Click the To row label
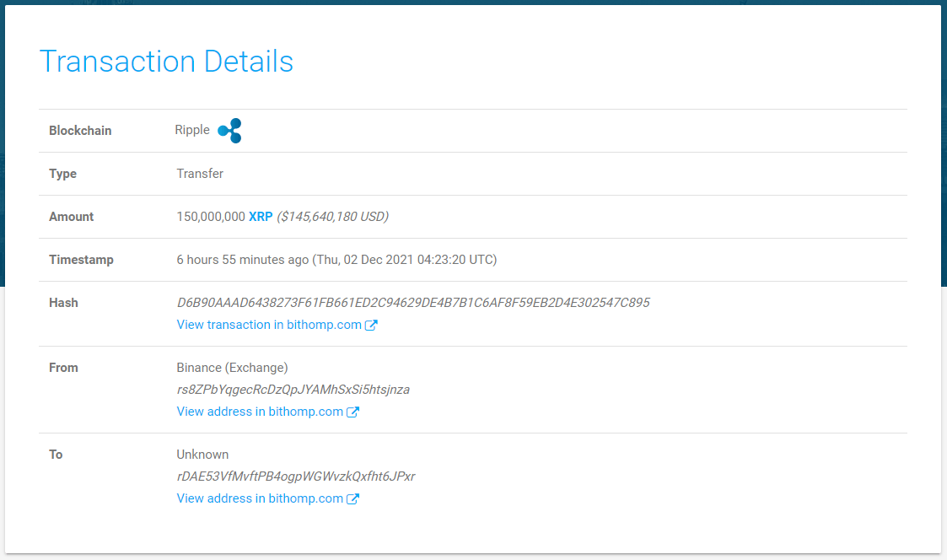Viewport: 947px width, 560px height. (56, 455)
